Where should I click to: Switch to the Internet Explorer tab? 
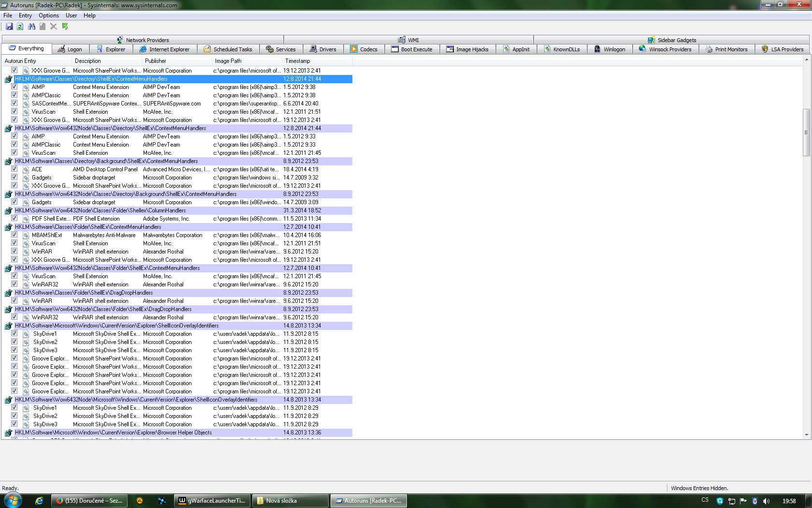[164, 49]
